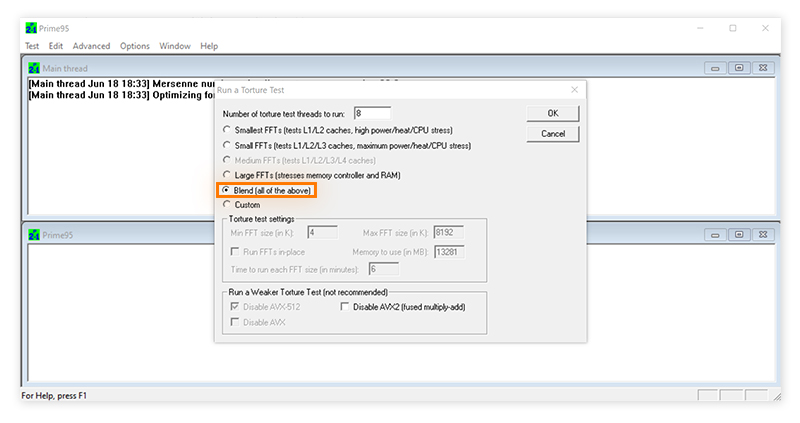Click the lower Prime95 child window icon
Viewport: 800px width, 423px height.
tap(34, 235)
